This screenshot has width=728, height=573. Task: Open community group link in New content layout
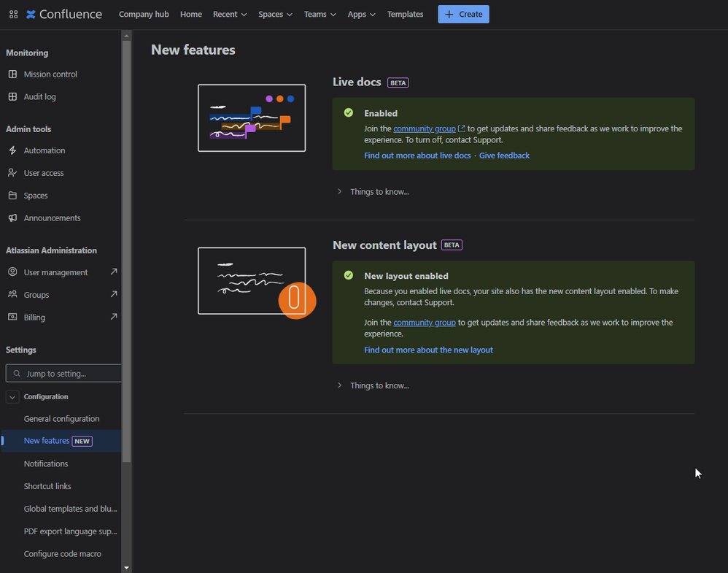[x=425, y=323]
